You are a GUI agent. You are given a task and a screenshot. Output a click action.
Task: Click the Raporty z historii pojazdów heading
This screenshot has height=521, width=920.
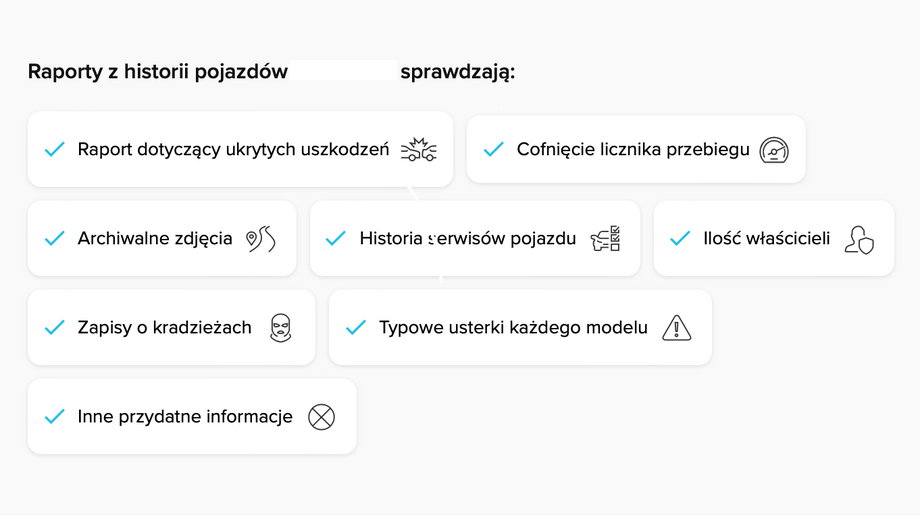click(x=158, y=72)
